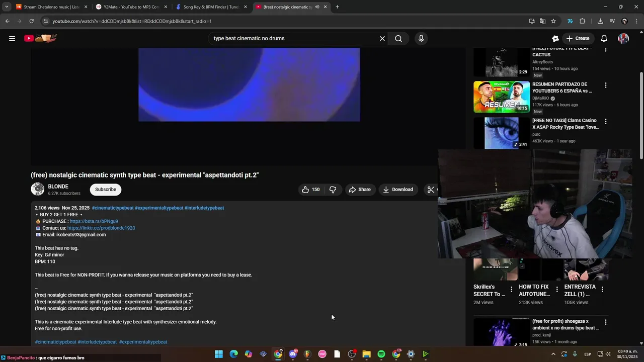The width and height of the screenshot is (644, 362).
Task: Open the bsta.rs purchase link
Action: pyautogui.click(x=94, y=221)
